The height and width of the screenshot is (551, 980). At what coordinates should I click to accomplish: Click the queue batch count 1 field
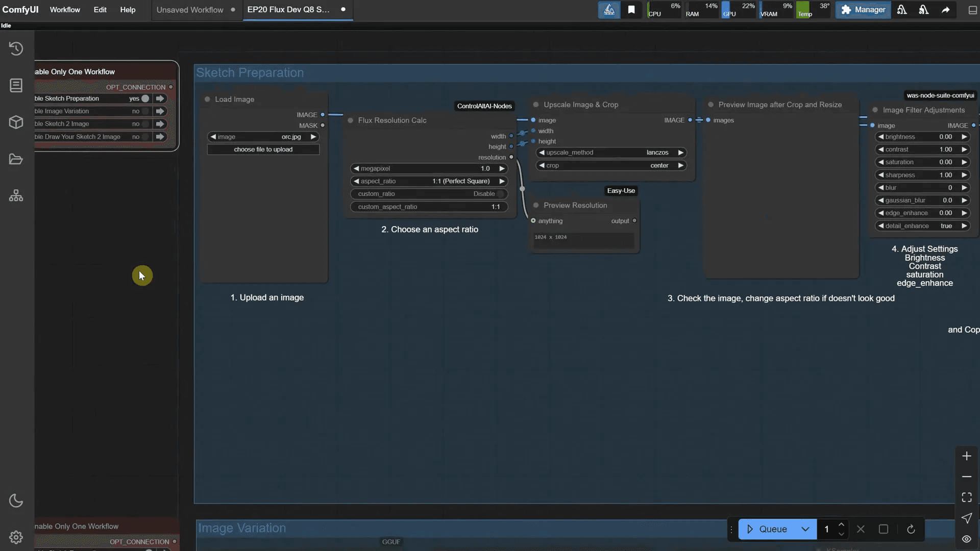(827, 529)
